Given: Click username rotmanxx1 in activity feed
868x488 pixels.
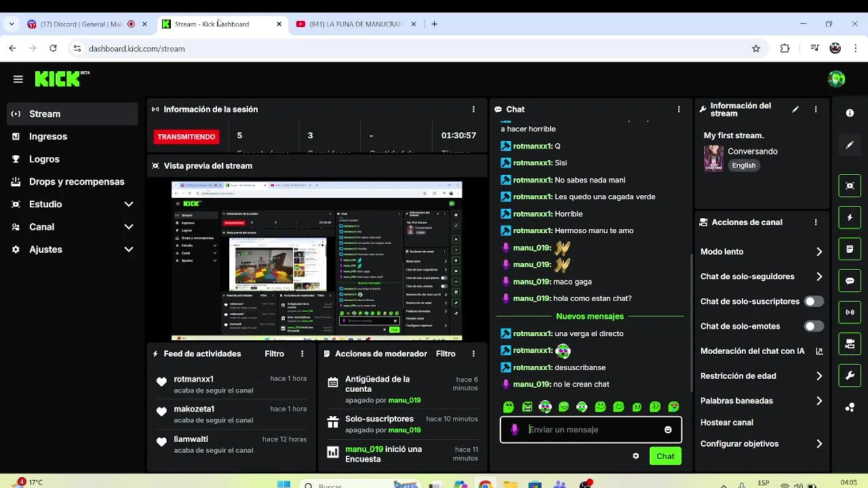Looking at the screenshot, I should tap(193, 379).
